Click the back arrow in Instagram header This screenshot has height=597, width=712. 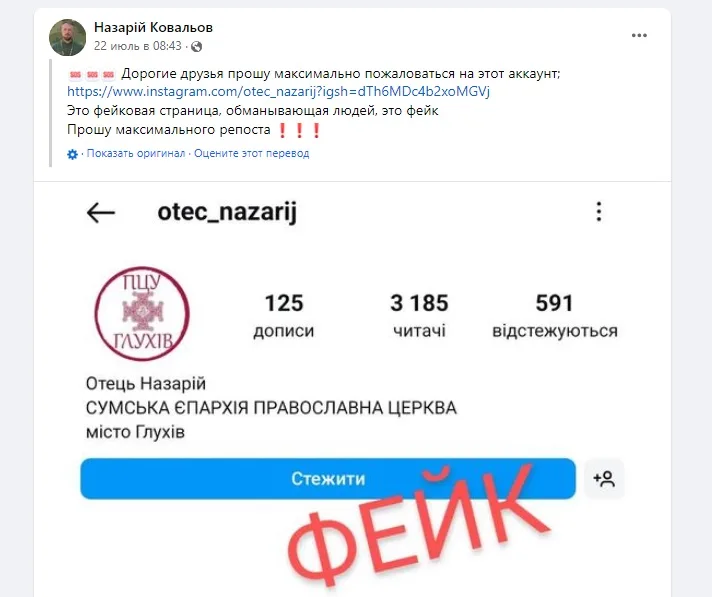click(101, 212)
